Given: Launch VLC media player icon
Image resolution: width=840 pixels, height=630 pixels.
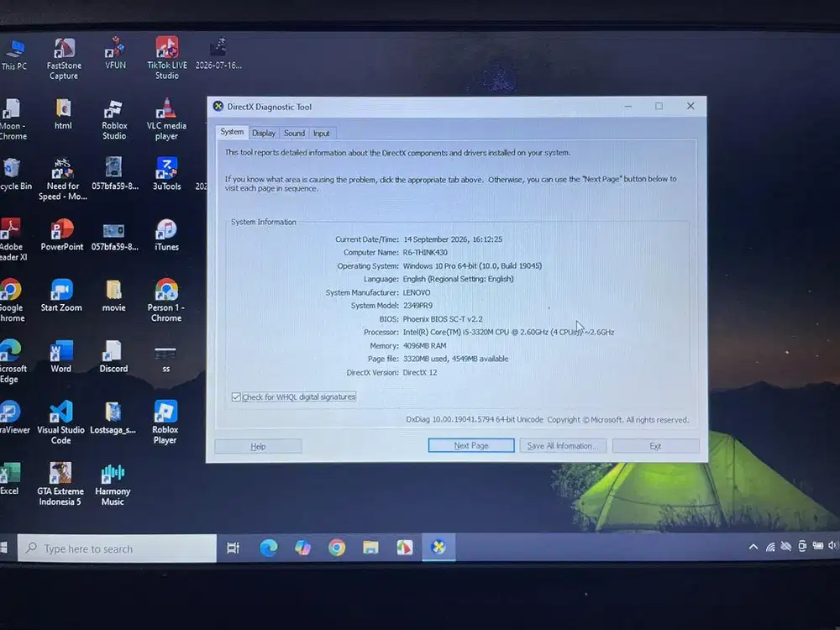Looking at the screenshot, I should 166,119.
